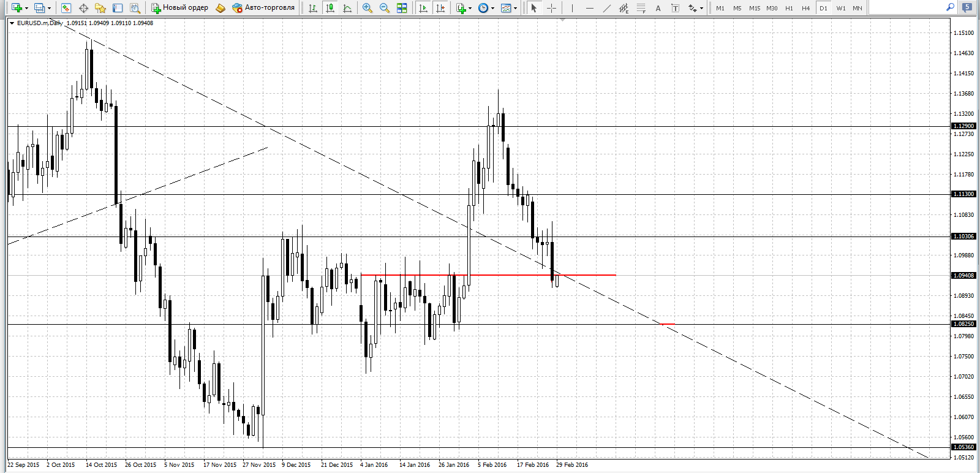Click the magnifier search icon
The width and height of the screenshot is (980, 473).
pyautogui.click(x=950, y=7)
